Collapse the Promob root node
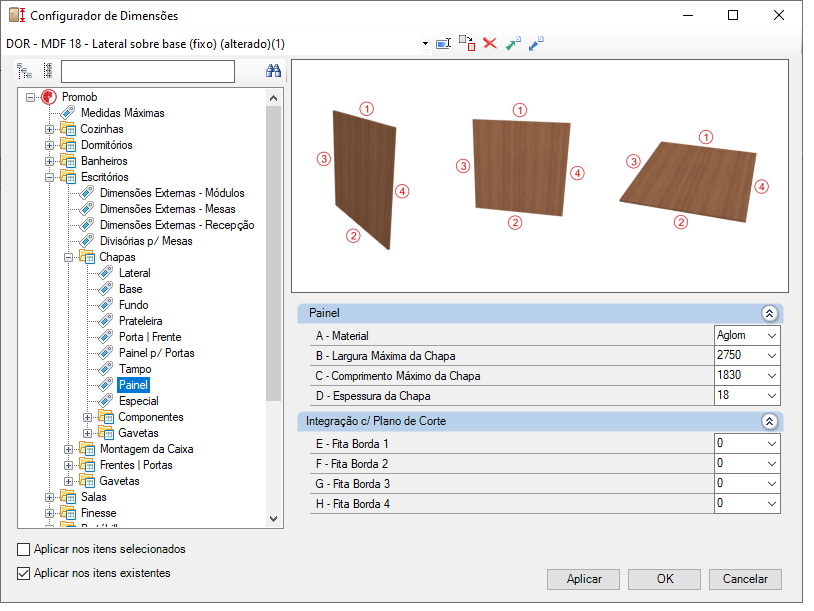Image resolution: width=814 pixels, height=611 pixels. (x=31, y=98)
